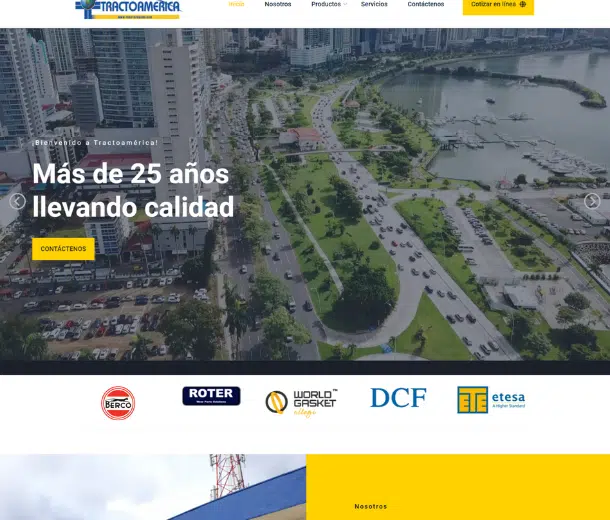Click the Nosotros label in yellow section
Viewport: 610px width, 520px height.
pos(371,506)
